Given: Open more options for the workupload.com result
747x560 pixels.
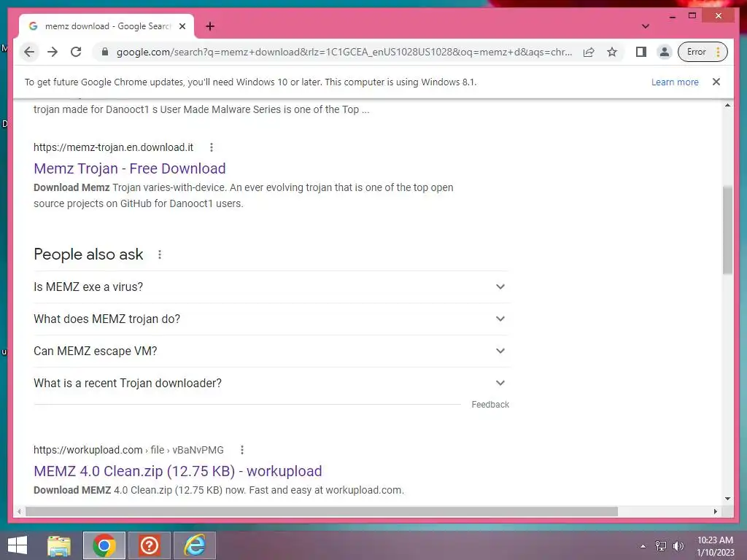Looking at the screenshot, I should [242, 450].
